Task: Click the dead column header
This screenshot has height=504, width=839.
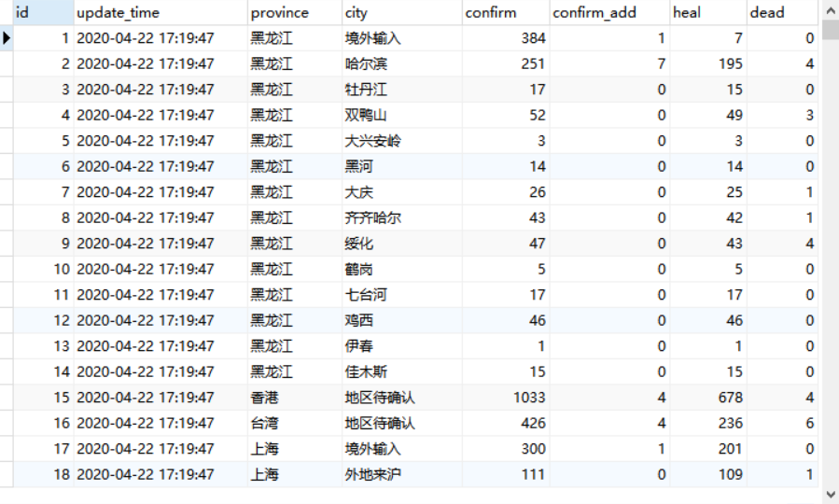Action: pyautogui.click(x=782, y=12)
